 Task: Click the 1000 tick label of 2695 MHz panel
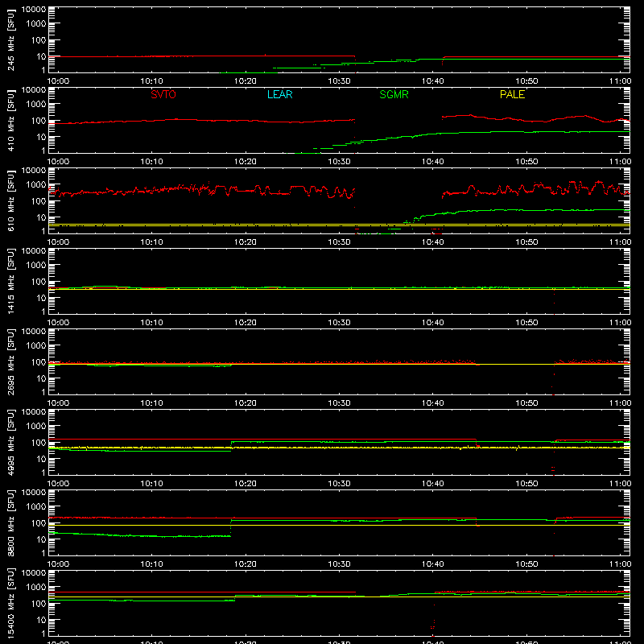[36, 346]
